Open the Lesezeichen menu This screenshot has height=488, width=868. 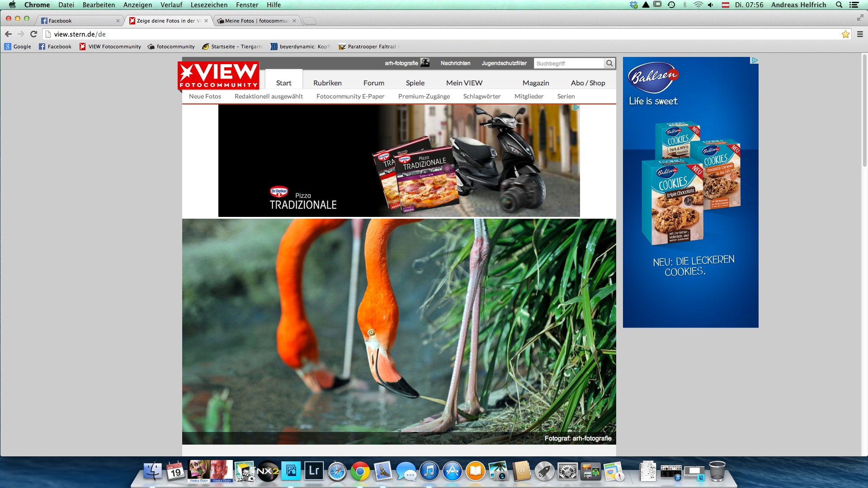tap(209, 5)
